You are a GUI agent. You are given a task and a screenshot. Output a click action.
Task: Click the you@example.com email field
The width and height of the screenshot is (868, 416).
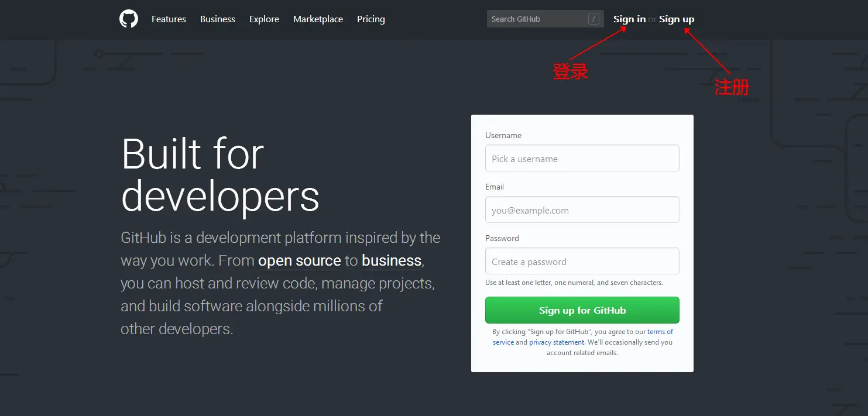click(582, 209)
